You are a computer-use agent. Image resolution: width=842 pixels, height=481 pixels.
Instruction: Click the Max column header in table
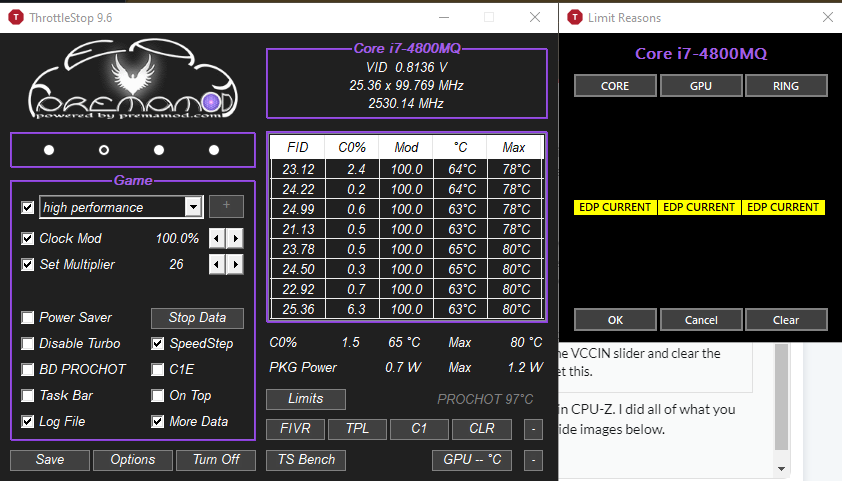(514, 148)
